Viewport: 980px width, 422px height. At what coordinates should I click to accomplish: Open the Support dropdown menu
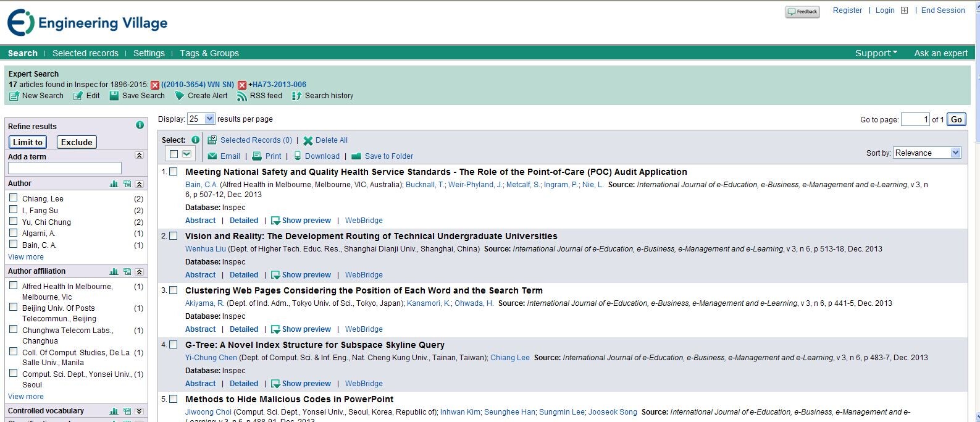pyautogui.click(x=876, y=53)
